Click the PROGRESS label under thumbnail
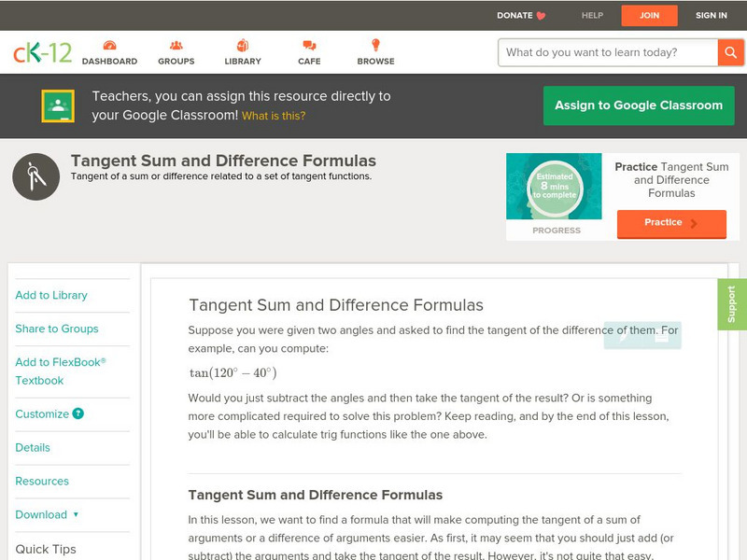The image size is (747, 560). click(x=557, y=231)
